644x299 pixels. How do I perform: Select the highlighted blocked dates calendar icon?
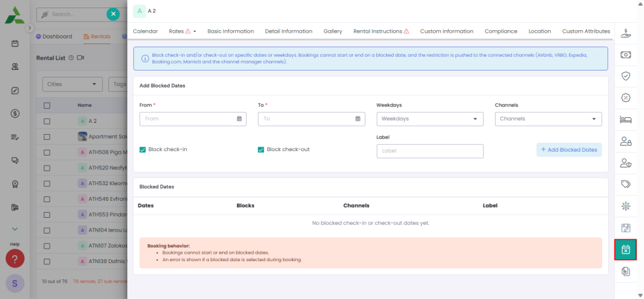(x=625, y=250)
